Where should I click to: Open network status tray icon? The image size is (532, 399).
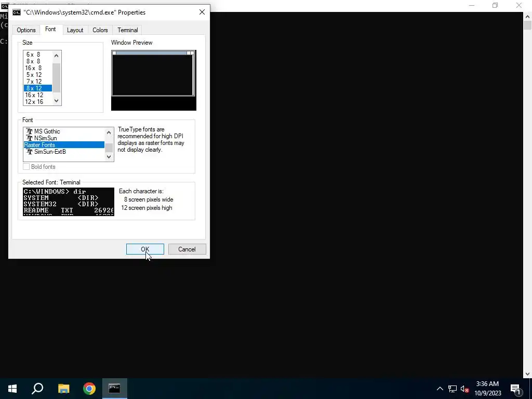(453, 389)
